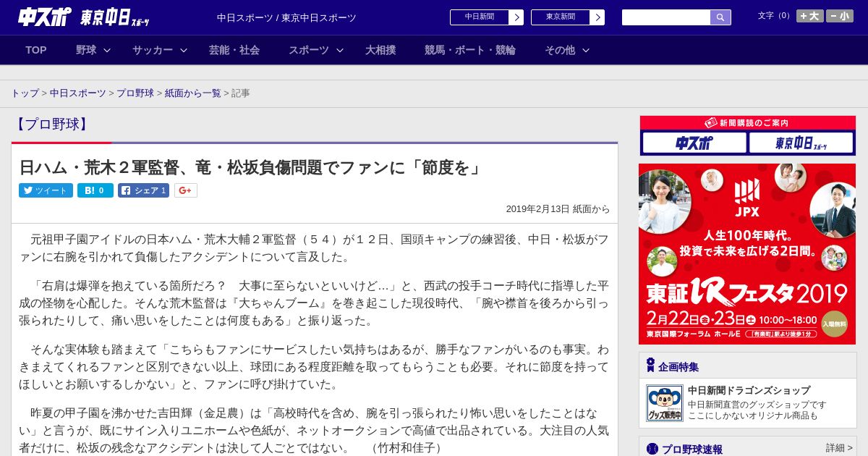
Task: Select the 競馬・ボート・競輪 menu item
Action: point(470,50)
